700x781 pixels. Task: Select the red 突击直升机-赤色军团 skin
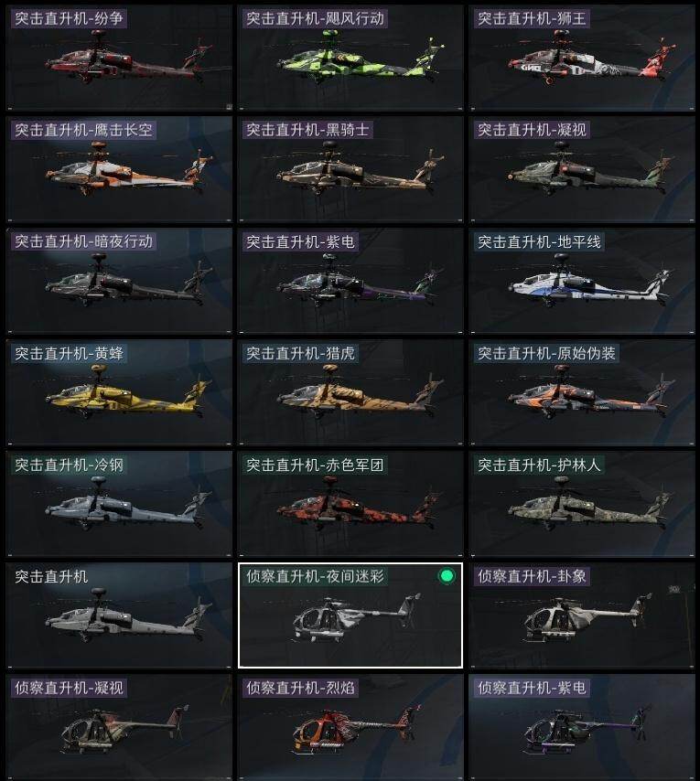point(350,504)
